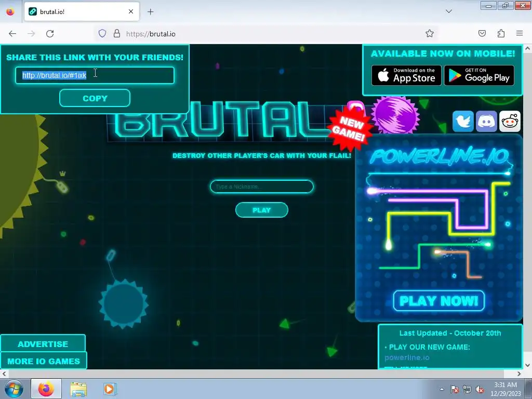Open the Download on the App Store badge
This screenshot has height=399, width=532.
[x=406, y=75]
